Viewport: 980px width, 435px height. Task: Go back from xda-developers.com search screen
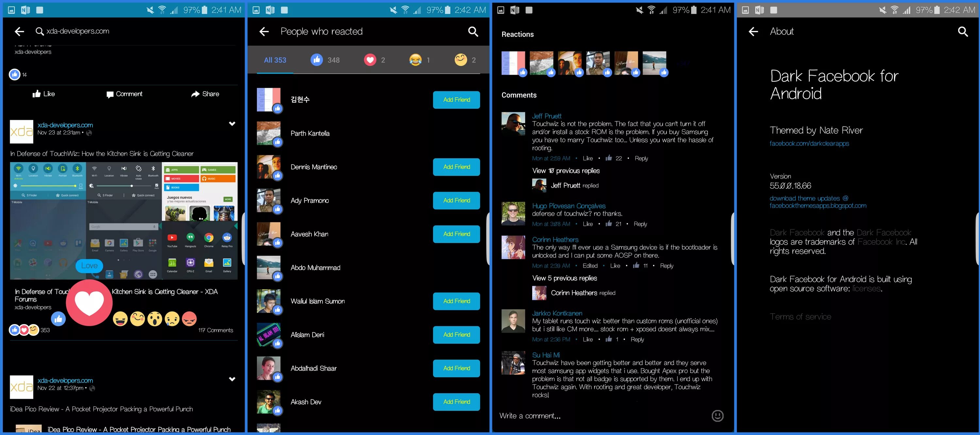[19, 32]
